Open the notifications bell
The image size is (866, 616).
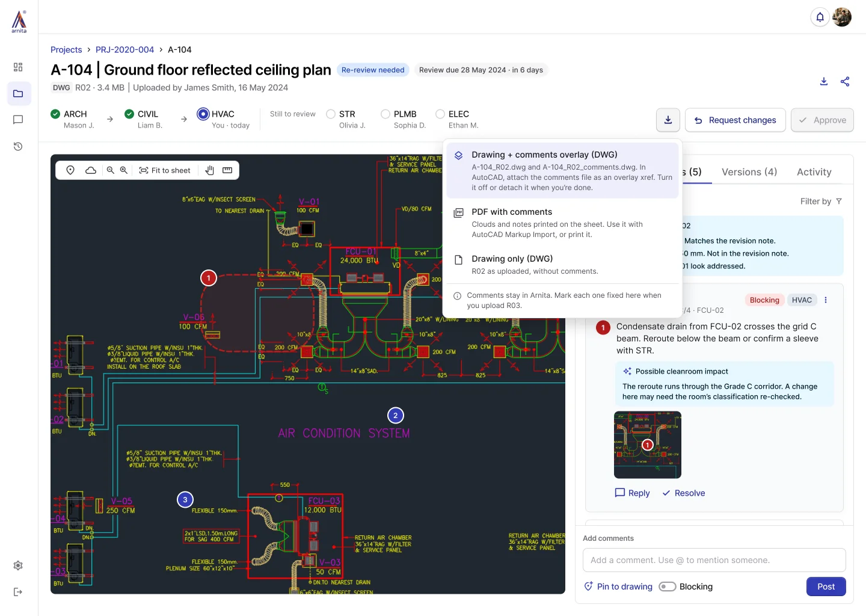point(820,17)
